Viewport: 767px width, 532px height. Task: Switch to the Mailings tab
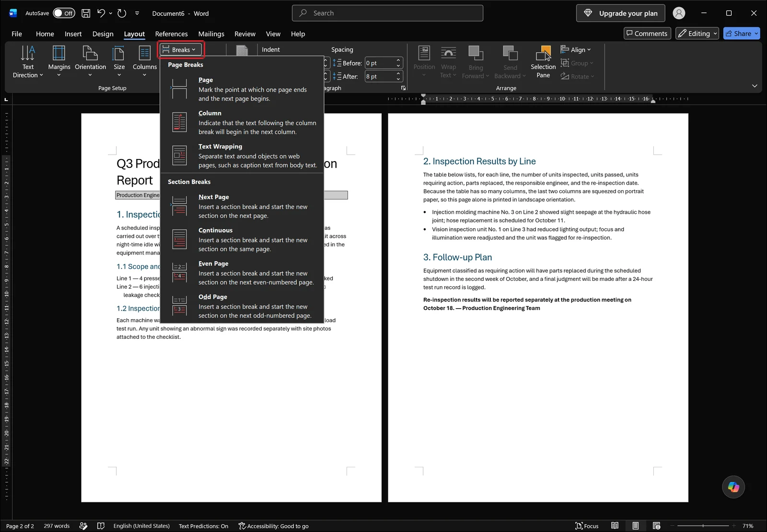tap(211, 34)
